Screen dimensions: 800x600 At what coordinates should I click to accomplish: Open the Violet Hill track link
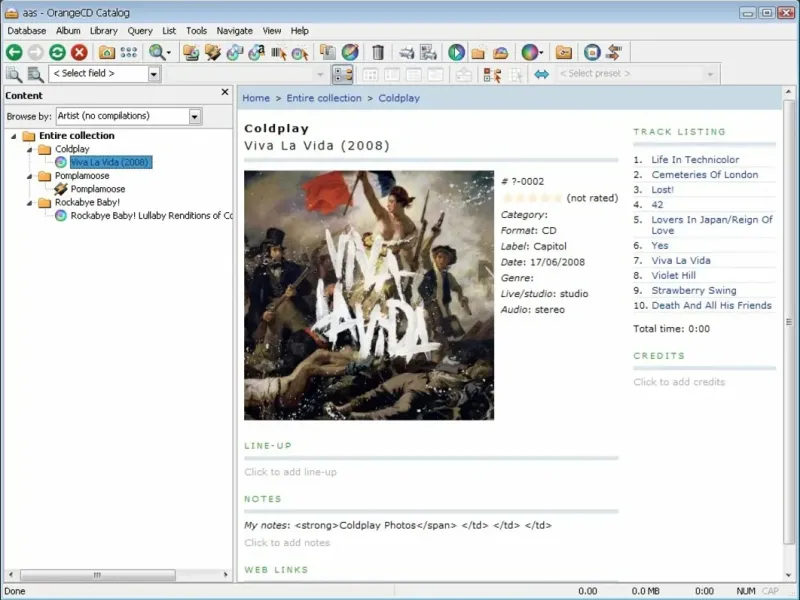673,276
